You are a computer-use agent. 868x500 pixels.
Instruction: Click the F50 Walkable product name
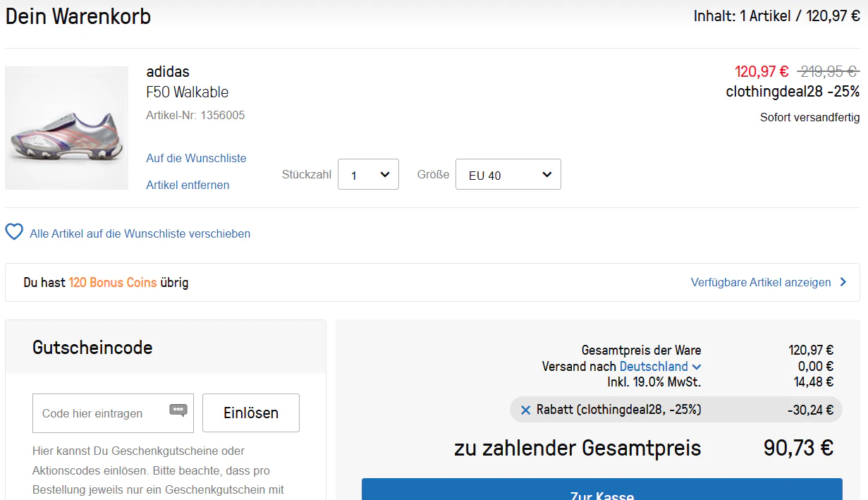[x=187, y=92]
